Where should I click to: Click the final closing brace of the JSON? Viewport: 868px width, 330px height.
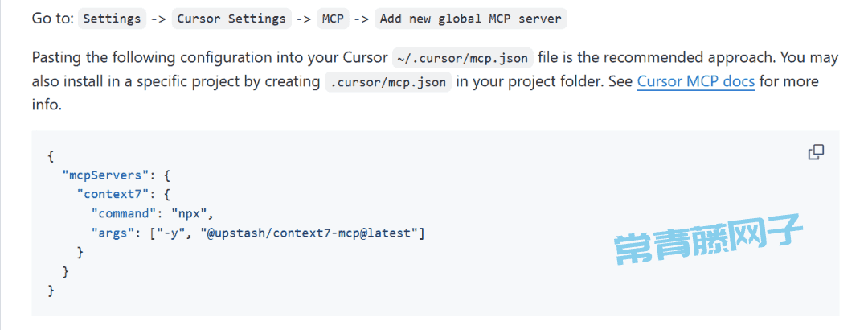(x=51, y=290)
